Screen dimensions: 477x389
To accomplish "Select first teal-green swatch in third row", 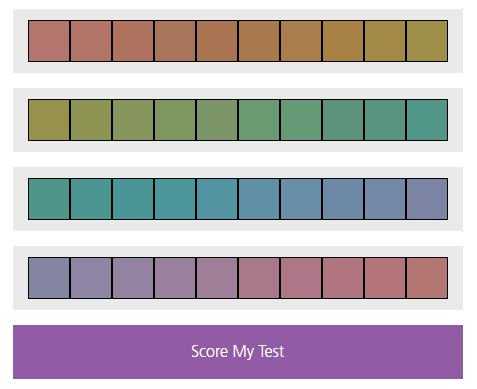I will pos(49,199).
